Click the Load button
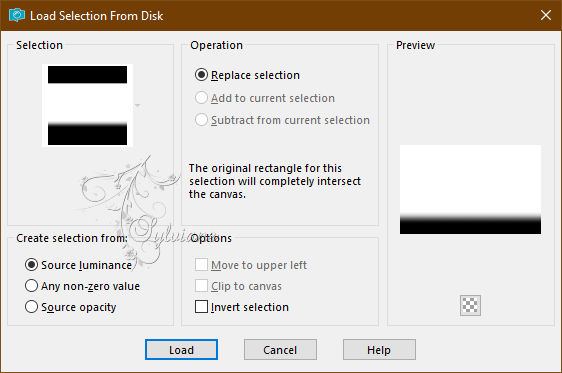562x373 pixels. 181,349
